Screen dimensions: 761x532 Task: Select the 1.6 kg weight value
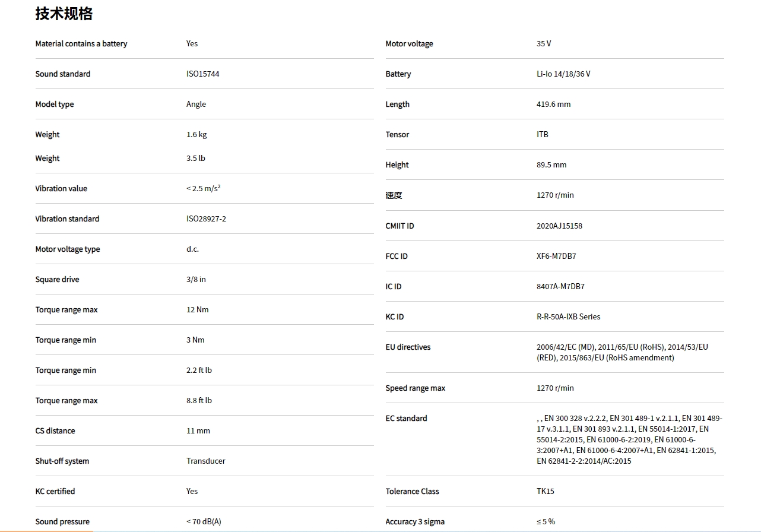click(196, 135)
